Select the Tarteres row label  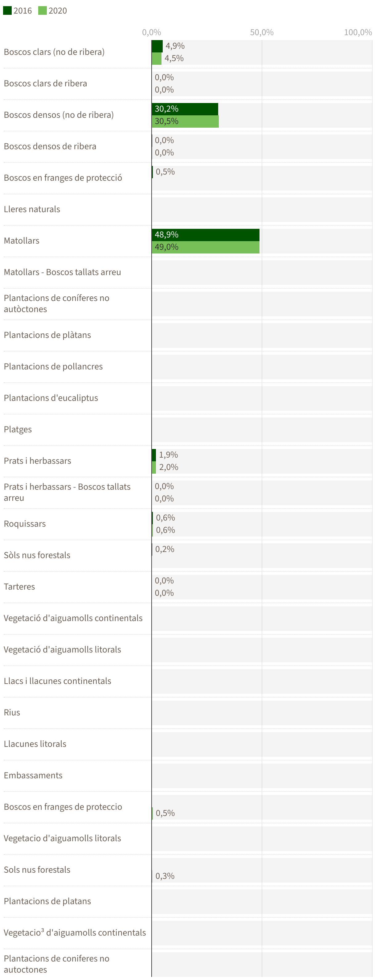pos(19,587)
